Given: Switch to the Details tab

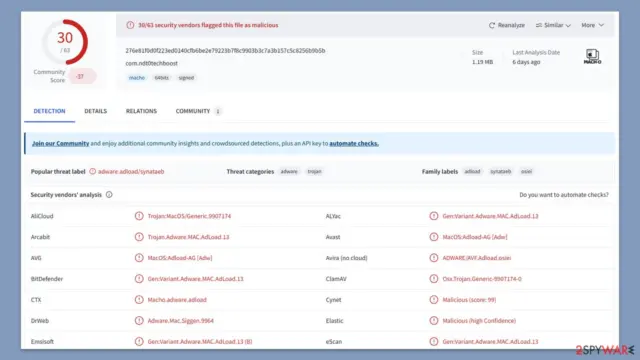Looking at the screenshot, I should coord(96,111).
